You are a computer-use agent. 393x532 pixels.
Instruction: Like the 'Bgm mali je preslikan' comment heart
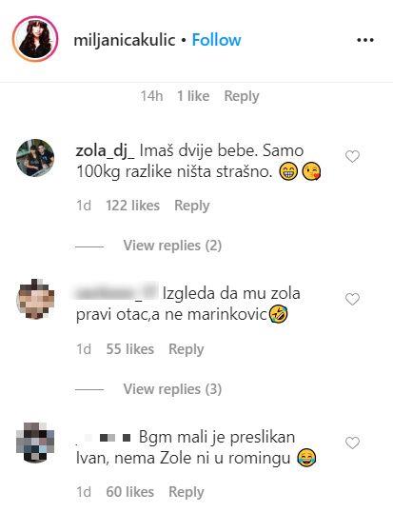352,443
